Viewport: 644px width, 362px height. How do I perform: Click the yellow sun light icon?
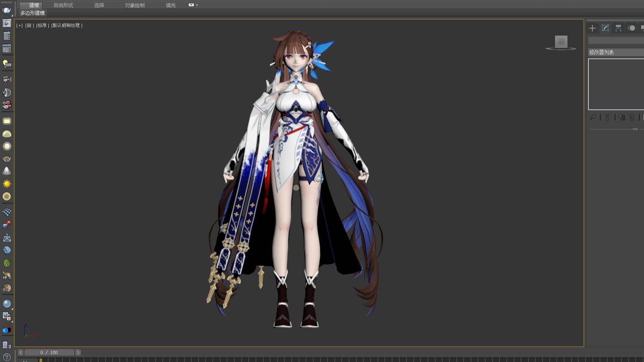click(x=7, y=184)
